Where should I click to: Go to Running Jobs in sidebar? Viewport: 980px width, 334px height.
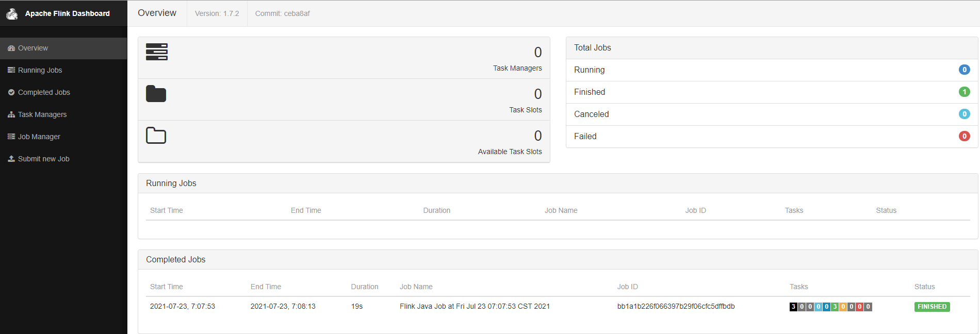point(63,70)
